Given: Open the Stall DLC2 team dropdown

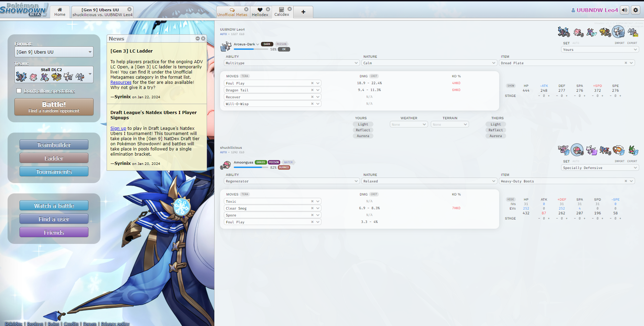Looking at the screenshot, I should [54, 75].
